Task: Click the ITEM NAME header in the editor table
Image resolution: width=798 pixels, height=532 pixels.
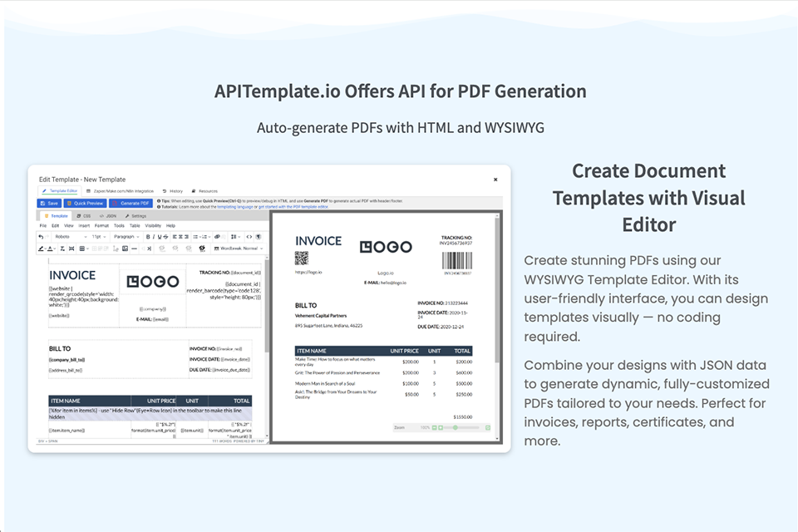Action: (x=65, y=401)
